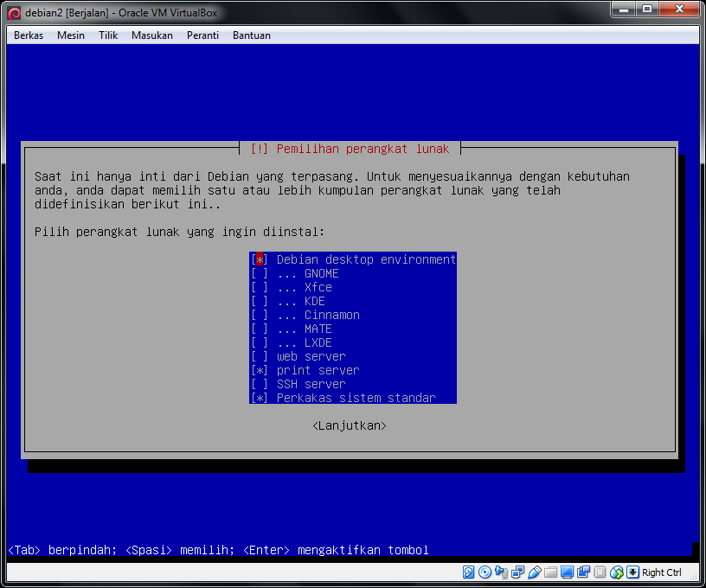Click the CPU virtualization status icon
The height and width of the screenshot is (588, 706).
coord(600,572)
